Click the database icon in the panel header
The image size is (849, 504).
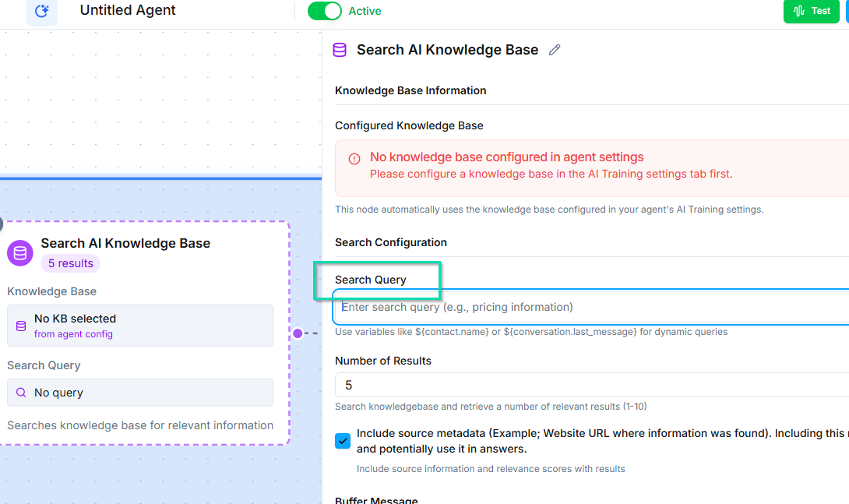(340, 50)
